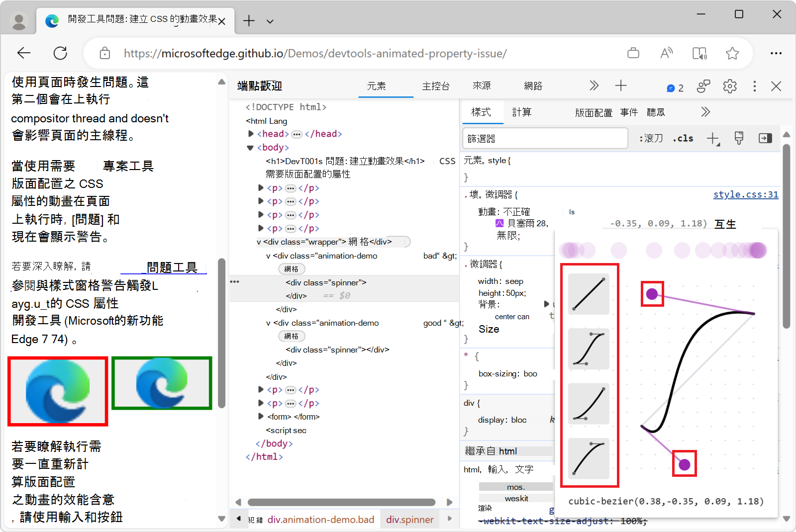Collapse the animation-demo bad div
The height and width of the screenshot is (532, 796).
coord(269,256)
